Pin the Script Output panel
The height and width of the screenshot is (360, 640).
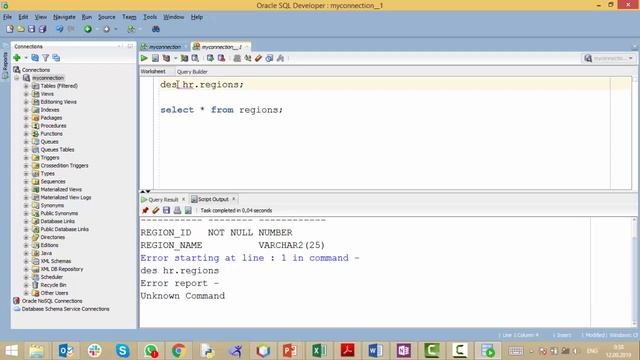(145, 210)
